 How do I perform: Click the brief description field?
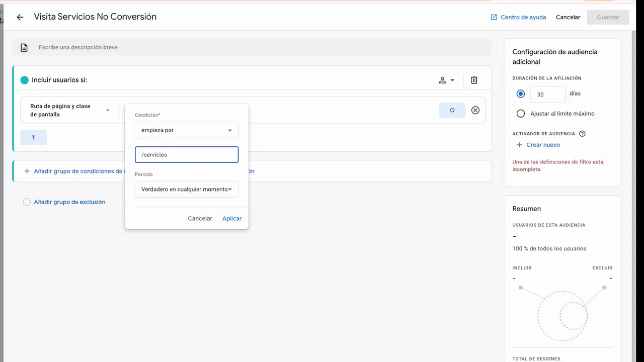(252, 47)
